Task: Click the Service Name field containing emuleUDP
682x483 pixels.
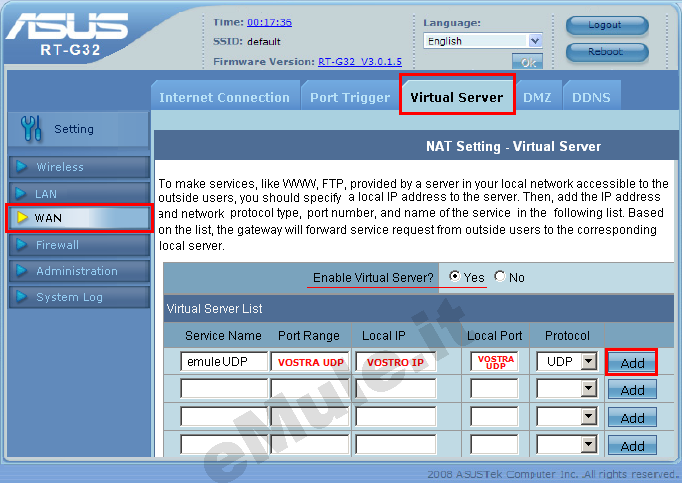Action: (224, 362)
